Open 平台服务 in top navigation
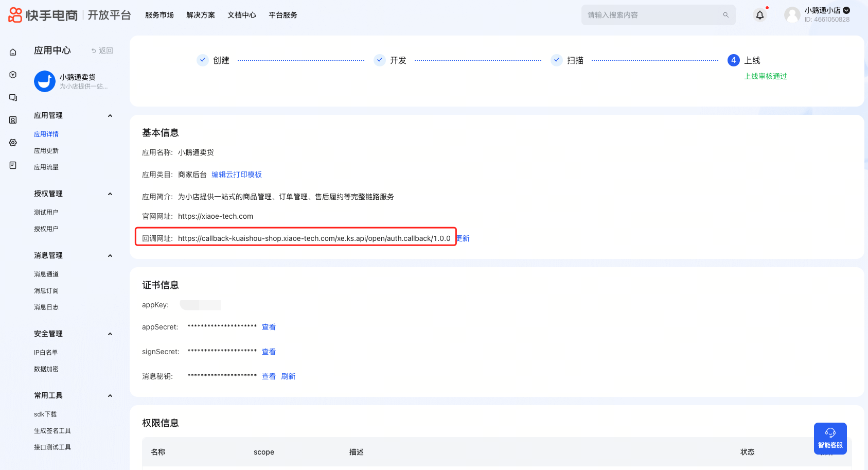 point(283,15)
